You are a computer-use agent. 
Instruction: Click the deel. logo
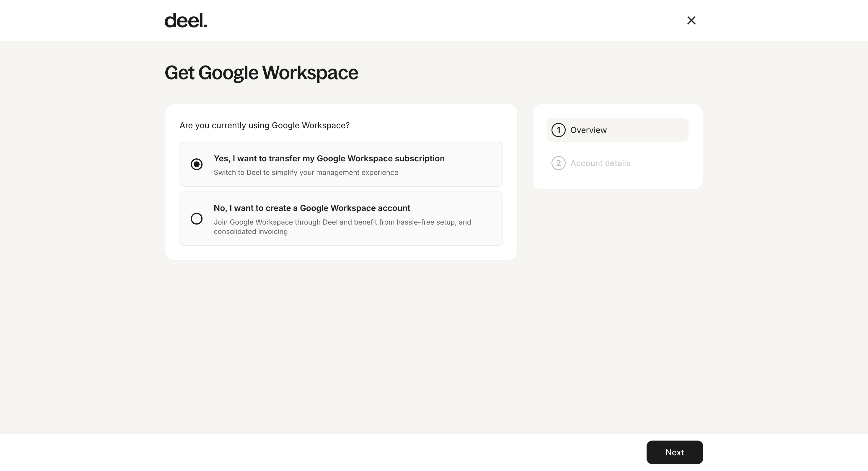coord(186,21)
